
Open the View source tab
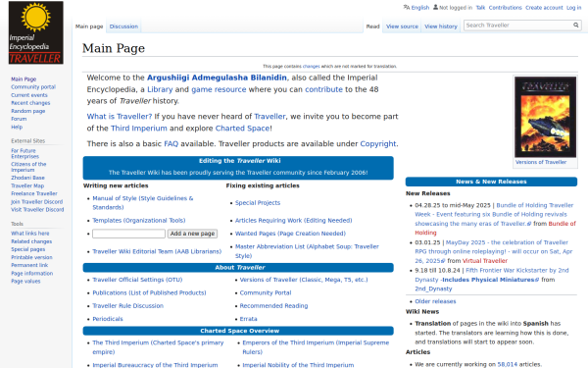[x=402, y=26]
